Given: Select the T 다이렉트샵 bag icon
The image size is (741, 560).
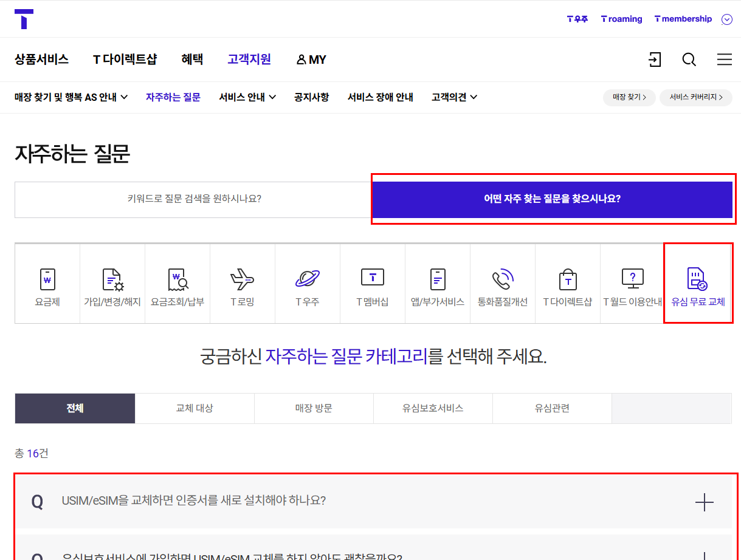Looking at the screenshot, I should (568, 279).
